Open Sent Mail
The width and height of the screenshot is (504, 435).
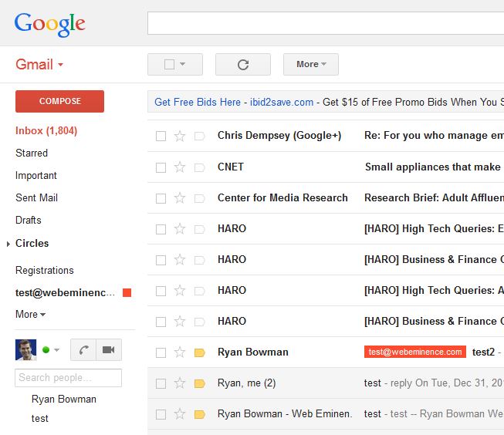coord(36,198)
